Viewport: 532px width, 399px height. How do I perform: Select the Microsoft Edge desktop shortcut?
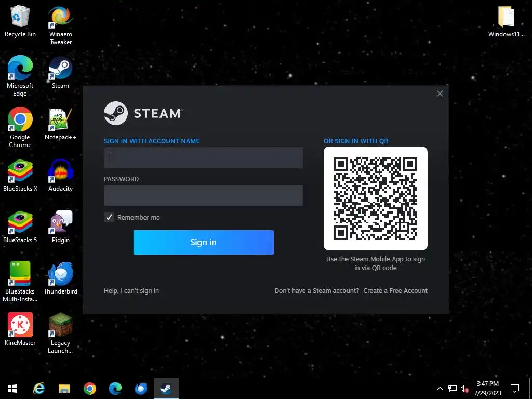[x=20, y=76]
